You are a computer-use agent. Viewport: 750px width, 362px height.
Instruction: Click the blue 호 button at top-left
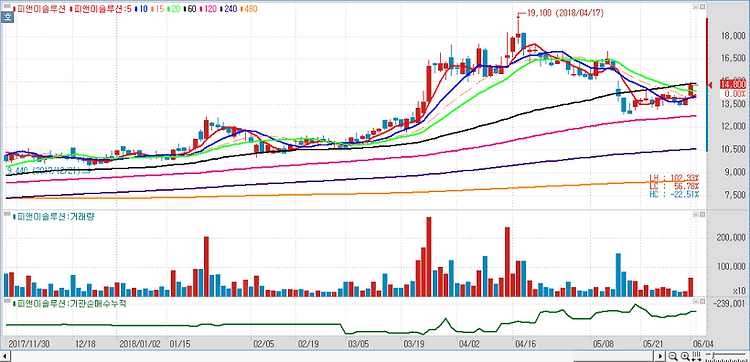click(7, 17)
